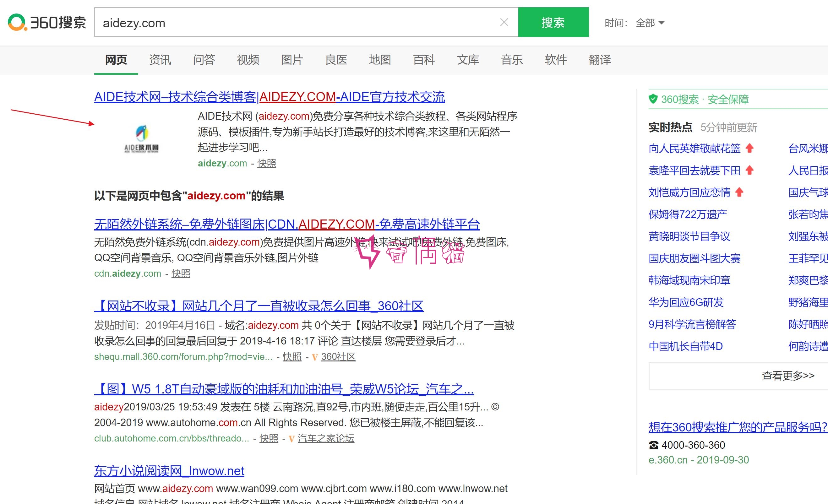Open hot topic 华为回应6G研发
Screen dimensions: 828x504
click(x=686, y=302)
